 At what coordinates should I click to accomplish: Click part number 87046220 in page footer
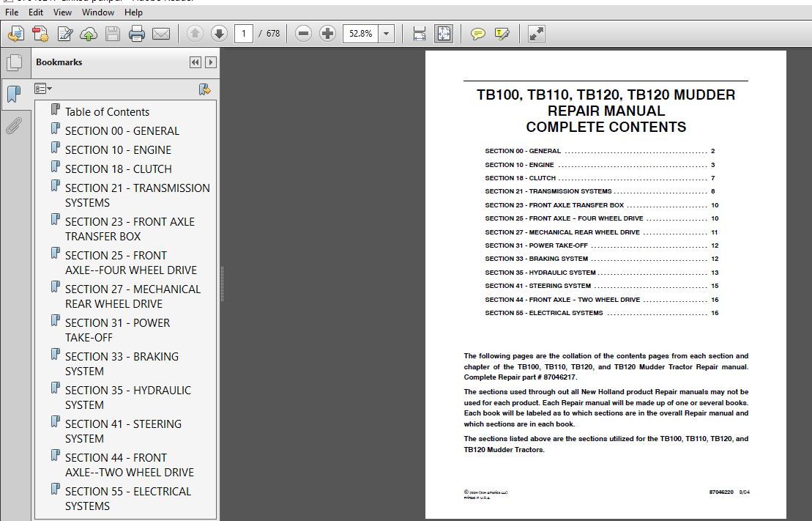pyautogui.click(x=721, y=492)
